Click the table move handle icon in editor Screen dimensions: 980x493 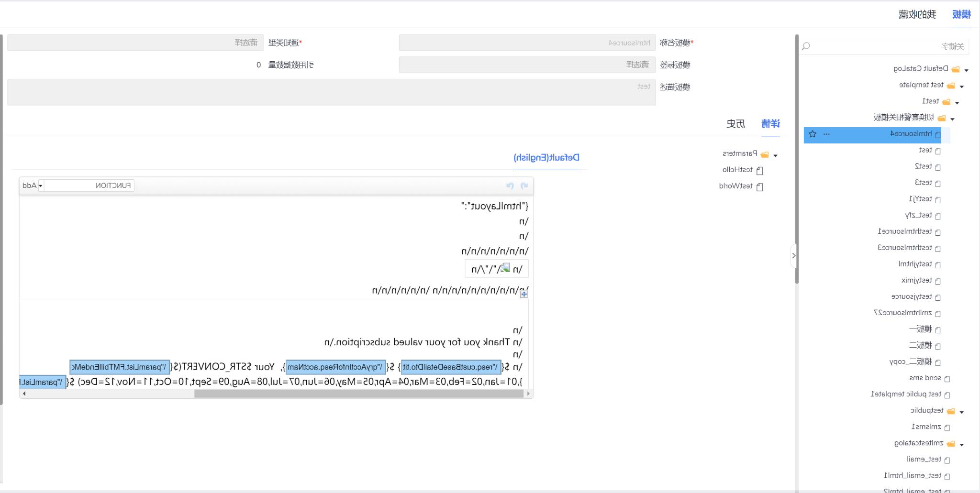[x=524, y=294]
